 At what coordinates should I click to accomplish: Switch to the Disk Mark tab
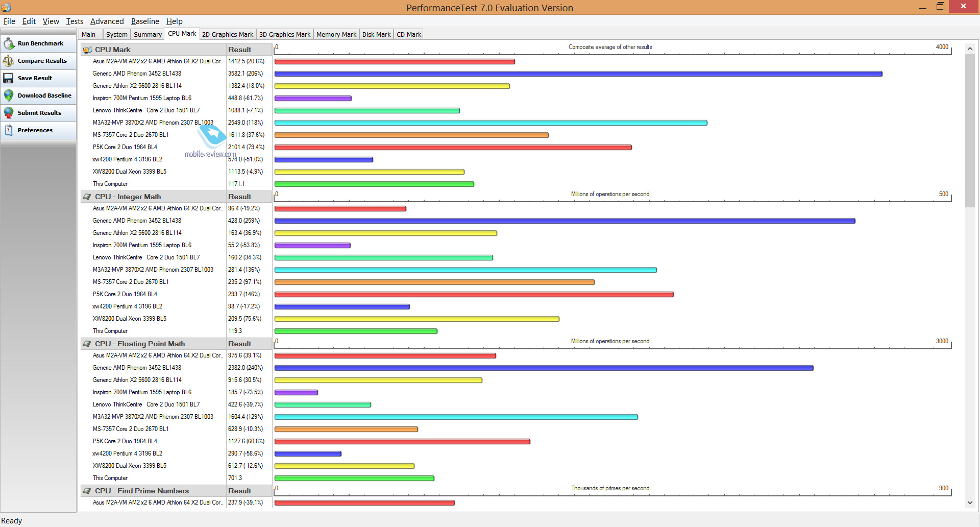[376, 35]
